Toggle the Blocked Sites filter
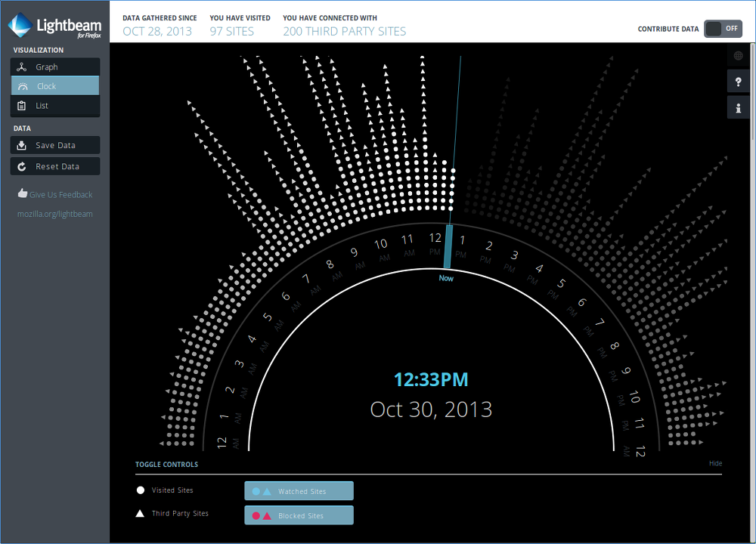756x544 pixels. click(x=299, y=516)
